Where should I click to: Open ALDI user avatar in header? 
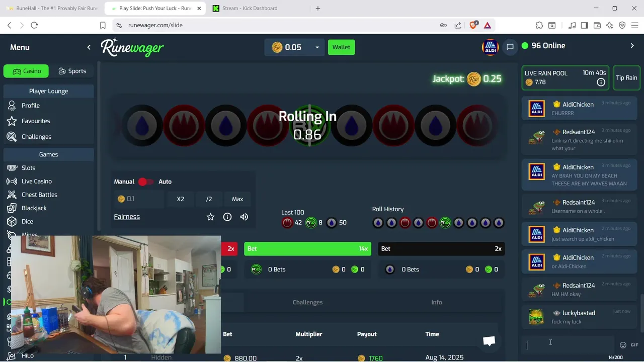click(x=490, y=47)
